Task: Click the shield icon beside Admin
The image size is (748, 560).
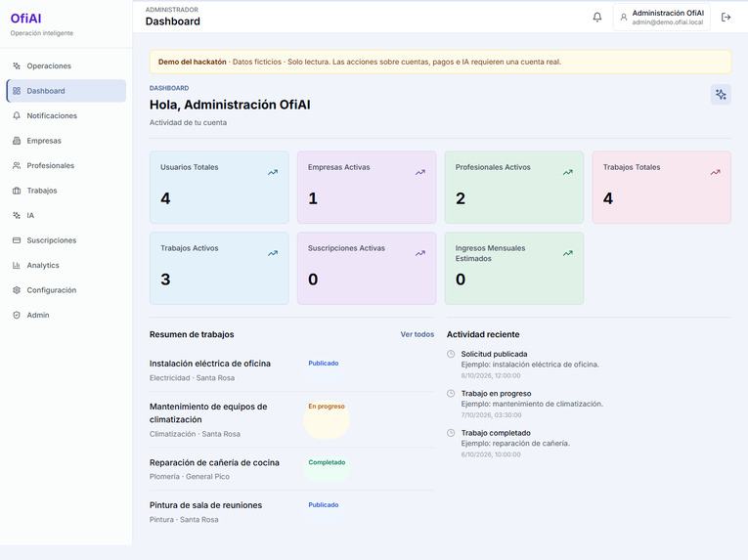Action: point(17,315)
